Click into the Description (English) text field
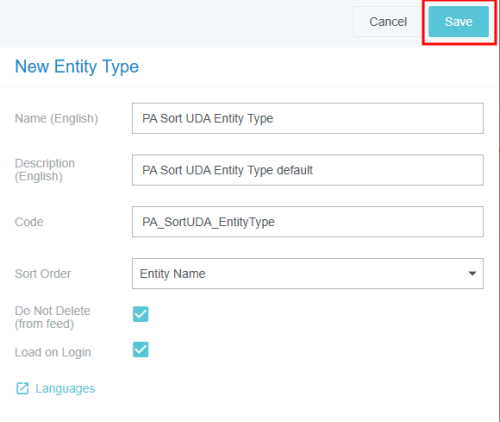The height and width of the screenshot is (422, 500). [x=308, y=170]
